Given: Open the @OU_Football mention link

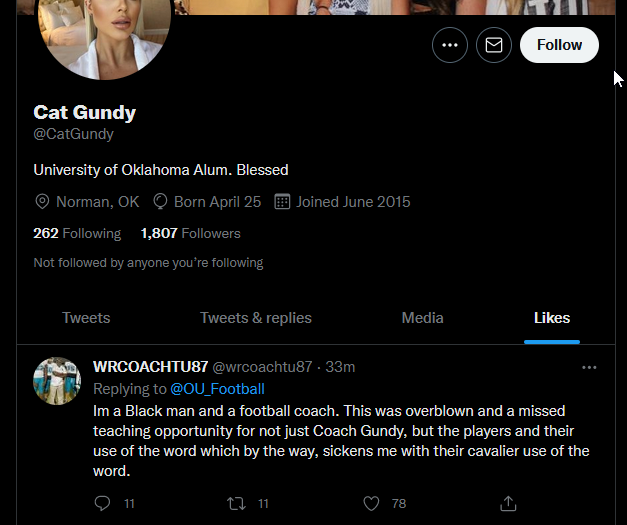Looking at the screenshot, I should [x=218, y=388].
